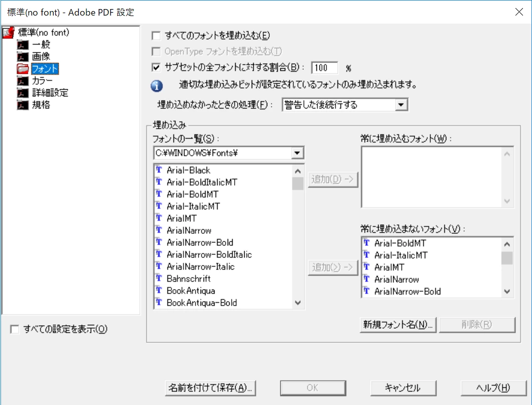Enable すべてのフォントを埋め込む checkbox
Viewport: 532px width, 405px height.
point(156,36)
